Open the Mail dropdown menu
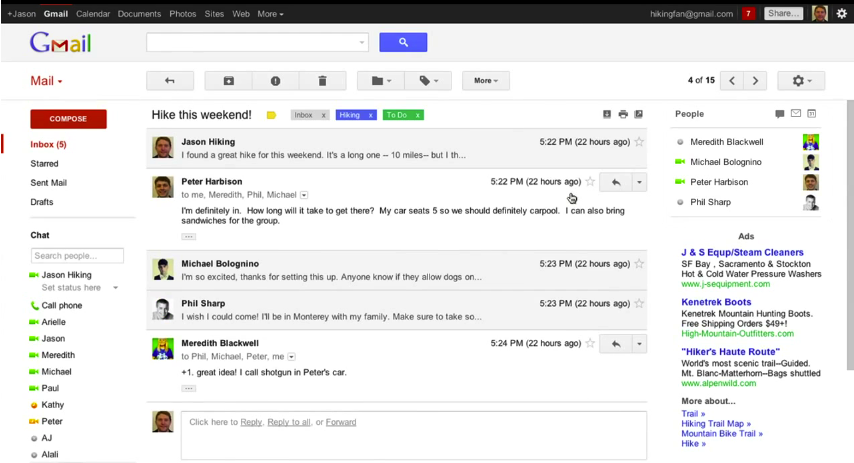Screen dimensions: 854x463 tap(46, 81)
